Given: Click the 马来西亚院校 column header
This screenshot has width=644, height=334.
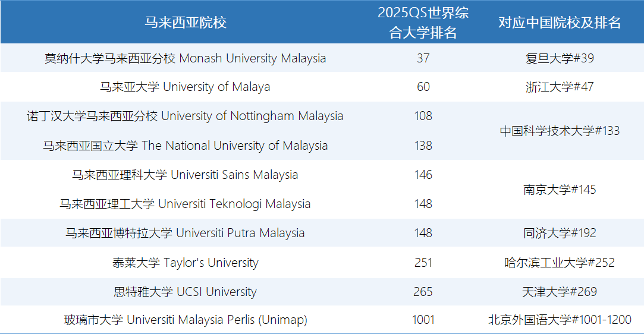Looking at the screenshot, I should tap(186, 23).
